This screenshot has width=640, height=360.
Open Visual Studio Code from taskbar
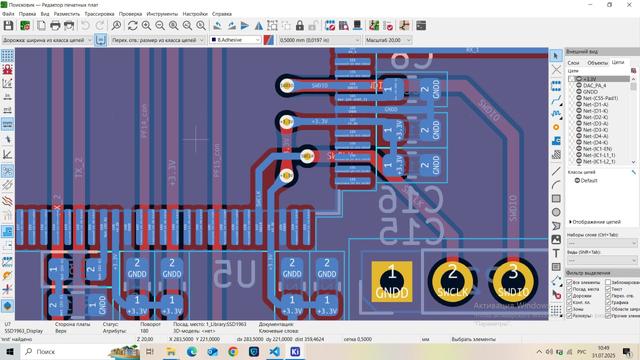click(275, 351)
